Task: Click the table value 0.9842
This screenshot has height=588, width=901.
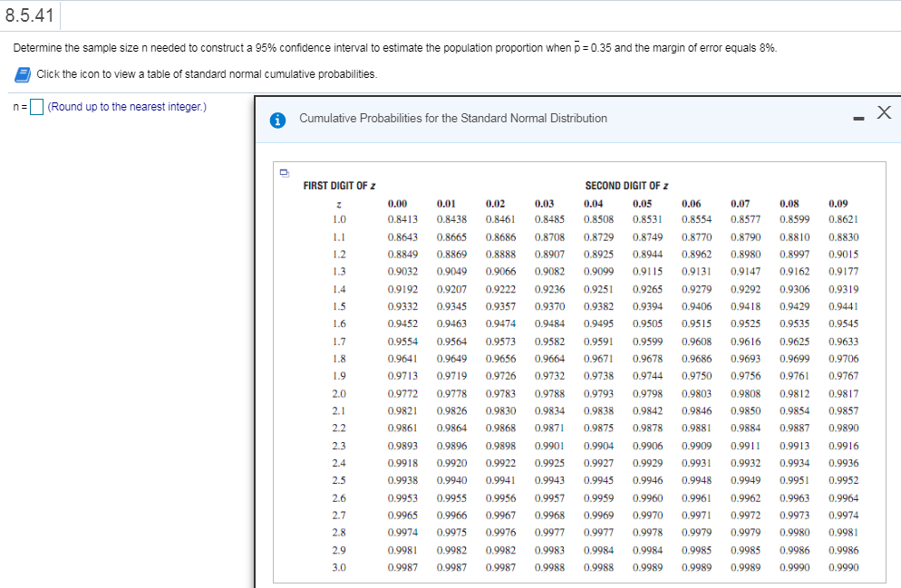Action: [647, 411]
